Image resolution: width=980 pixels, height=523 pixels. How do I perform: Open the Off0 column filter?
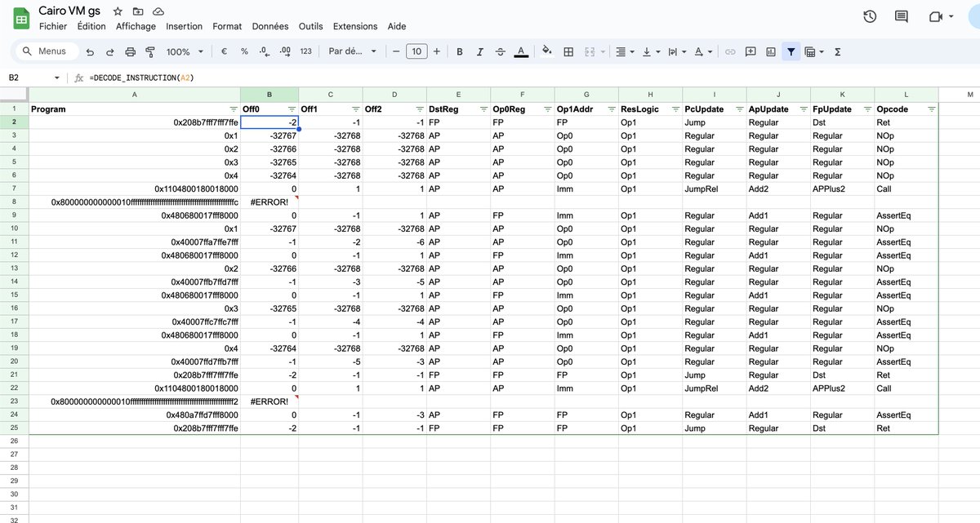coord(292,109)
